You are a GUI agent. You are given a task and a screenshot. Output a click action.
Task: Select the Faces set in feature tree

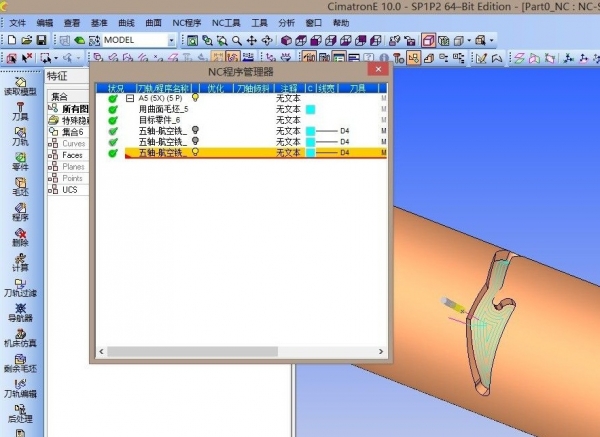(68, 155)
